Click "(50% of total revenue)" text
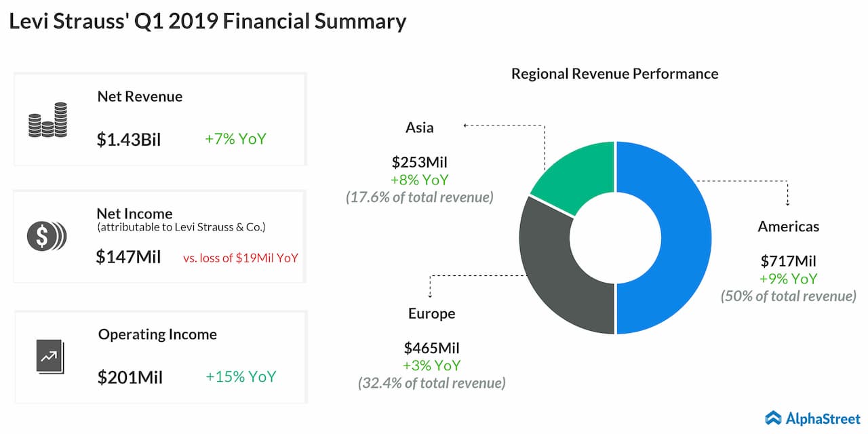The height and width of the screenshot is (434, 868). coord(789,296)
